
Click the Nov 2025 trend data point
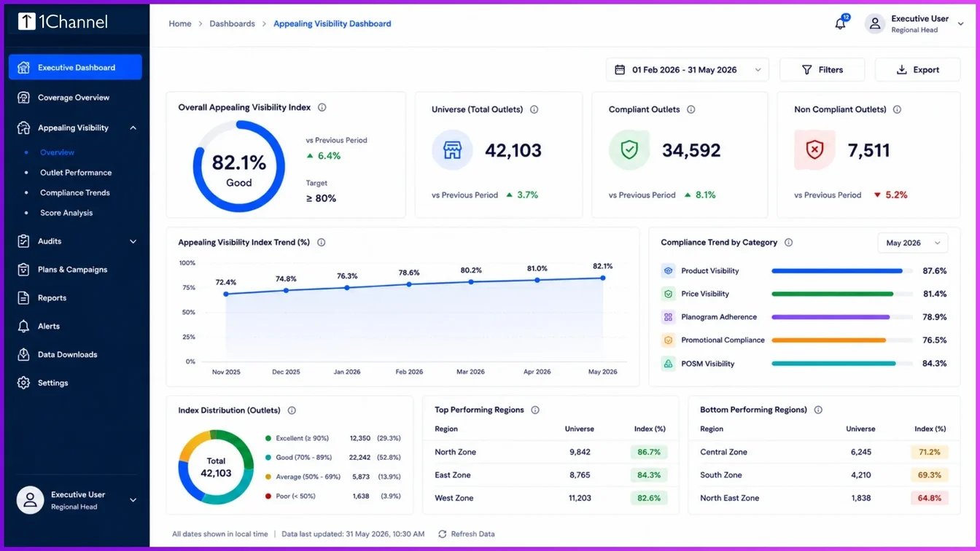click(226, 294)
